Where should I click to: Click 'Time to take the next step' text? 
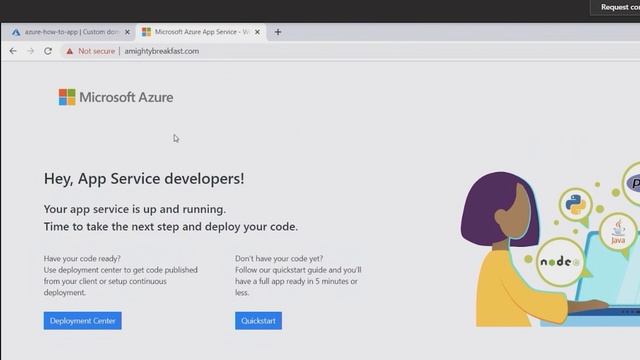click(x=111, y=227)
